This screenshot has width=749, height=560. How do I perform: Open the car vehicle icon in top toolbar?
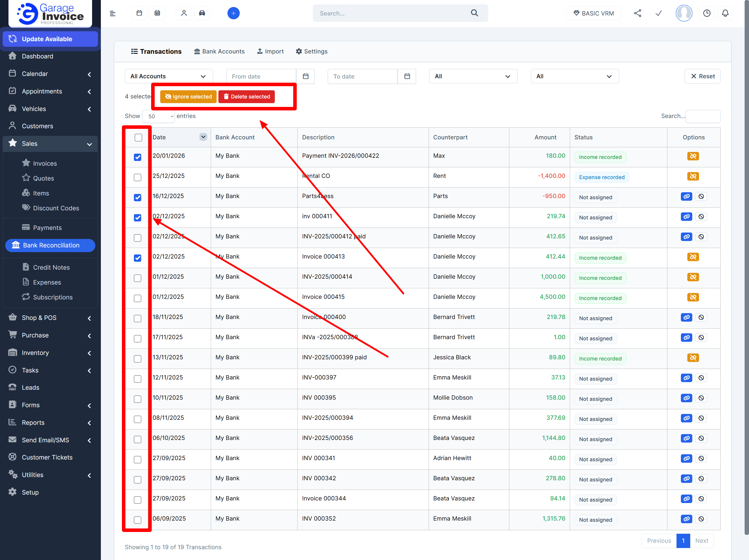(202, 13)
